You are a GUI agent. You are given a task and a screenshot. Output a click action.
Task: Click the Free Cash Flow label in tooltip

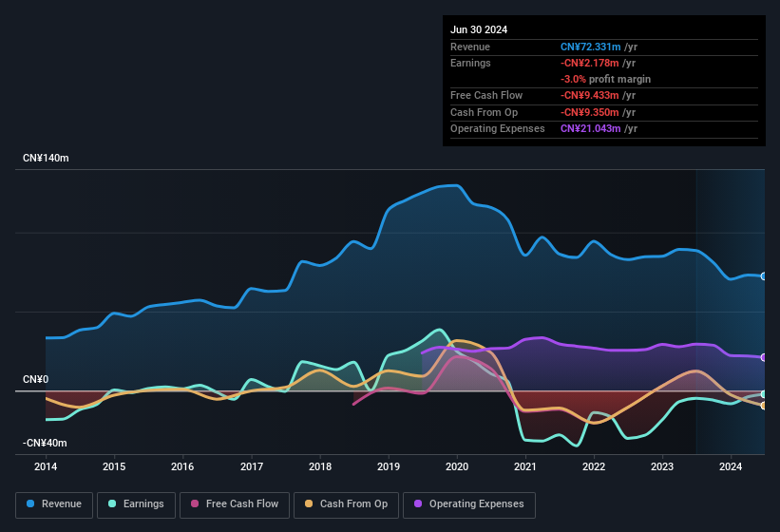[x=486, y=95]
